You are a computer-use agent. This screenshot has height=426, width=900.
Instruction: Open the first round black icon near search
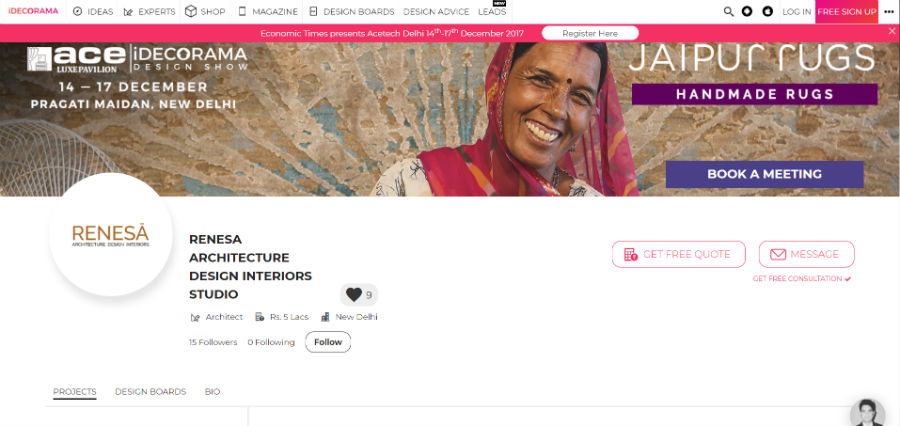pos(747,11)
